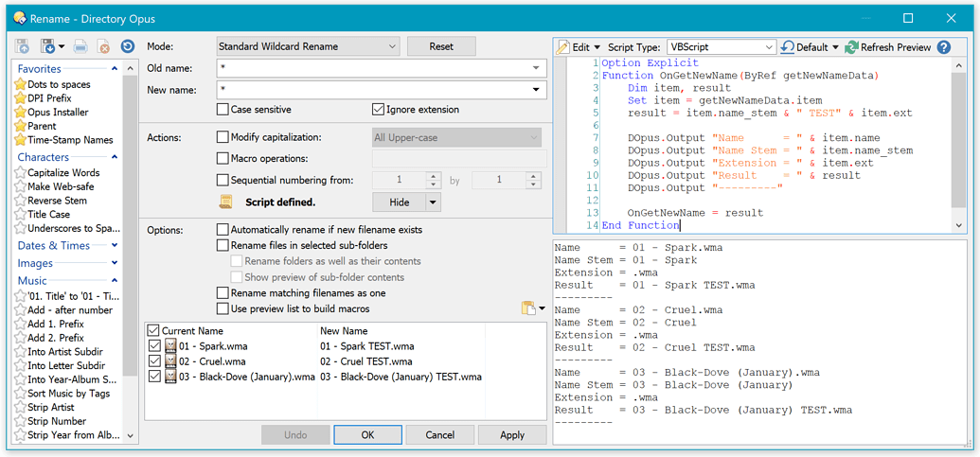Uncheck the Ignore extension checkbox
Image resolution: width=980 pixels, height=457 pixels.
pos(379,110)
